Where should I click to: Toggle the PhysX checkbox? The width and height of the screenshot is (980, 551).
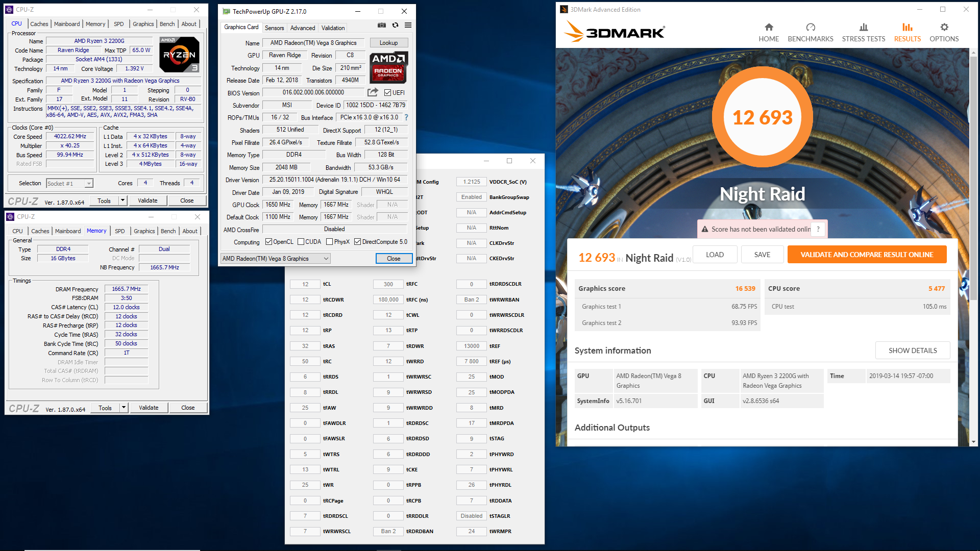329,242
